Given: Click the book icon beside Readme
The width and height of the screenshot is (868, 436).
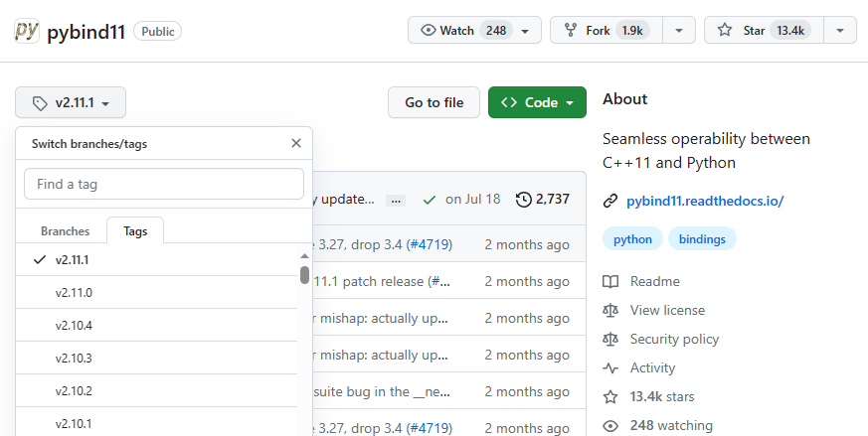Looking at the screenshot, I should click(610, 282).
